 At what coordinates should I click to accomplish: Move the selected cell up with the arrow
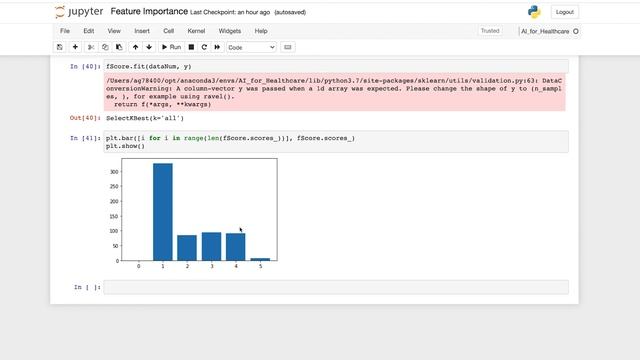click(135, 47)
